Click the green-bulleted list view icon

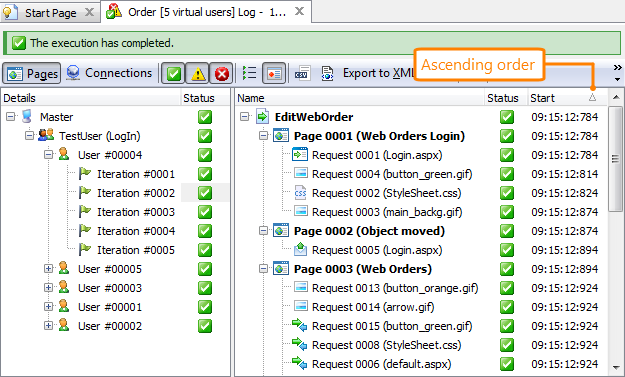coord(250,73)
